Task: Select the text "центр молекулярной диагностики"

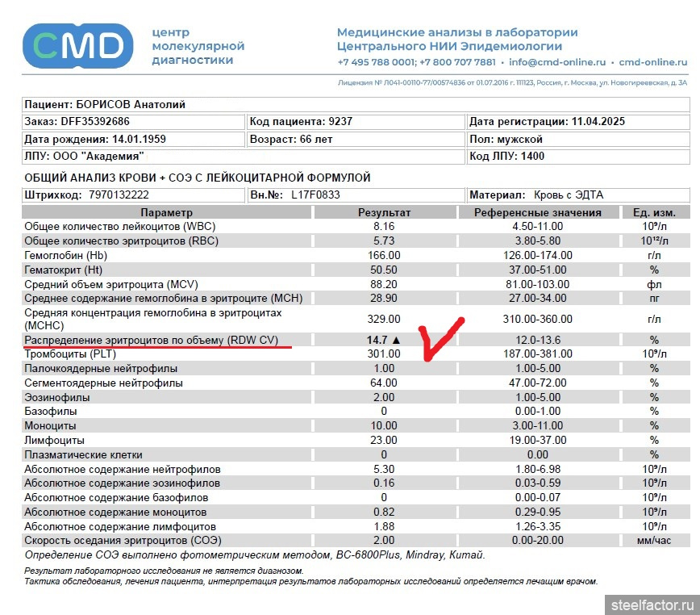Action: point(198,46)
